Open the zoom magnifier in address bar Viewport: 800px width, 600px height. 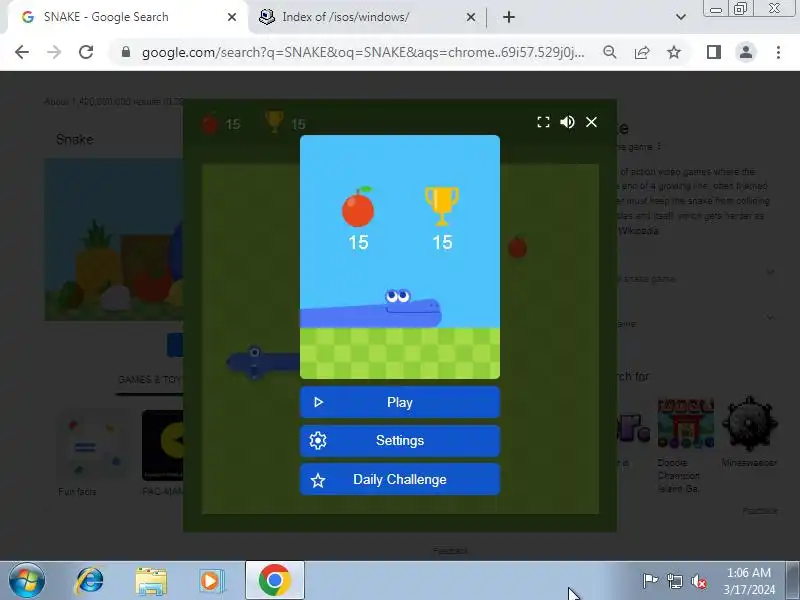610,52
